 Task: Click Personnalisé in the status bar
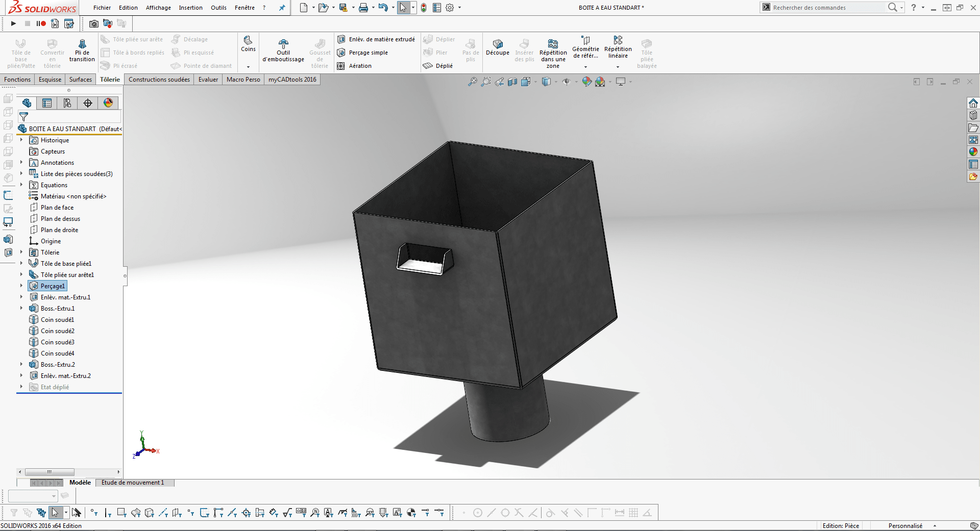click(x=905, y=525)
